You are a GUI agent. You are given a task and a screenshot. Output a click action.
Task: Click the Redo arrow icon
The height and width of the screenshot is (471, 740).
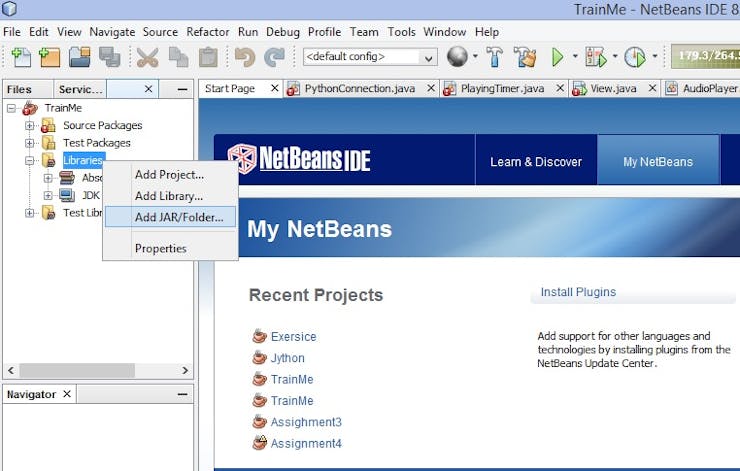click(x=275, y=58)
